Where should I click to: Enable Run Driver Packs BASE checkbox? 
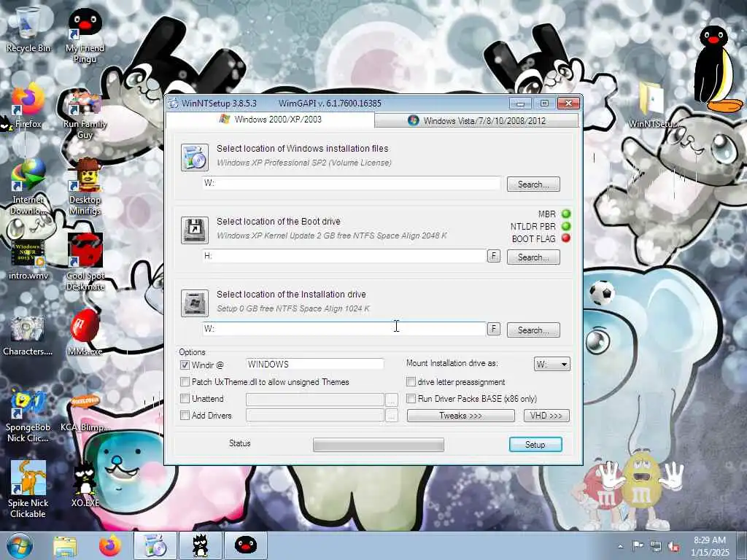411,398
